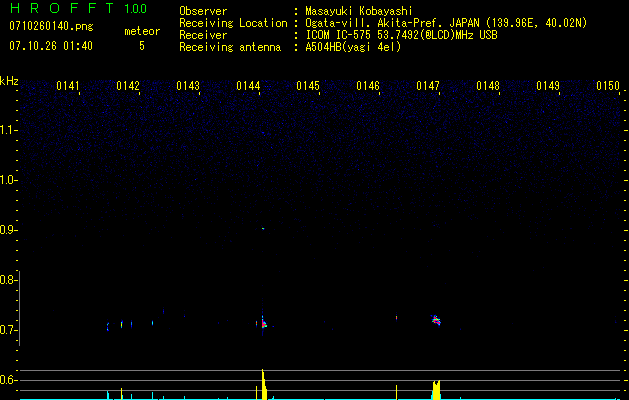Click time marker 0149
The height and width of the screenshot is (400, 629).
548,86
